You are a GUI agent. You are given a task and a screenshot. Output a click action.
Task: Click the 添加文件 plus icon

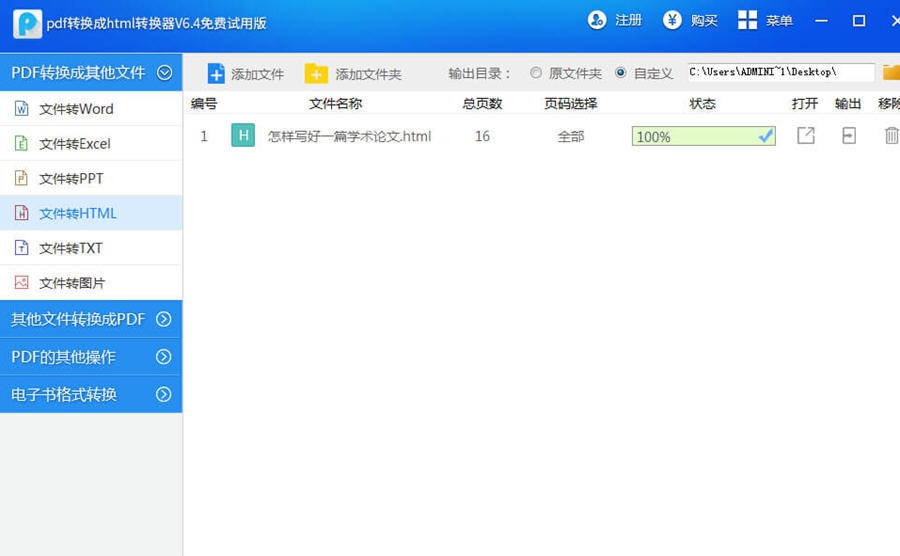(216, 73)
